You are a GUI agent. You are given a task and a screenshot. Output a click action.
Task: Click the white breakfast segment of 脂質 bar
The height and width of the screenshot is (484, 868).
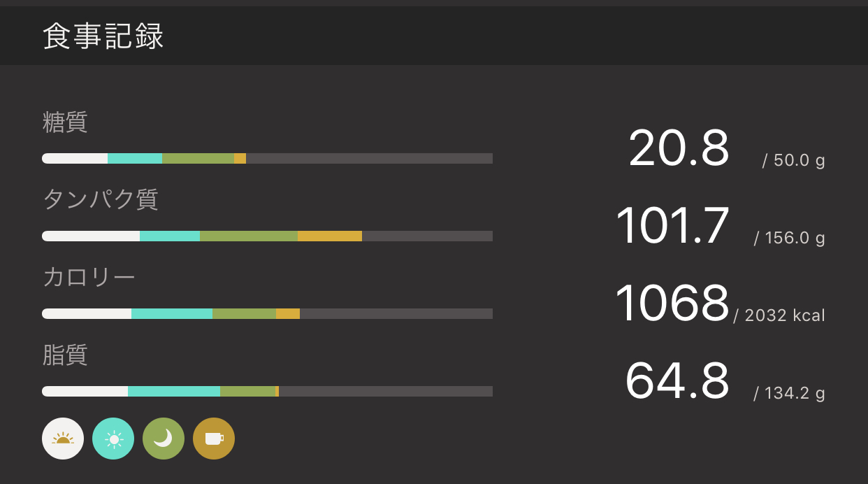click(x=85, y=392)
